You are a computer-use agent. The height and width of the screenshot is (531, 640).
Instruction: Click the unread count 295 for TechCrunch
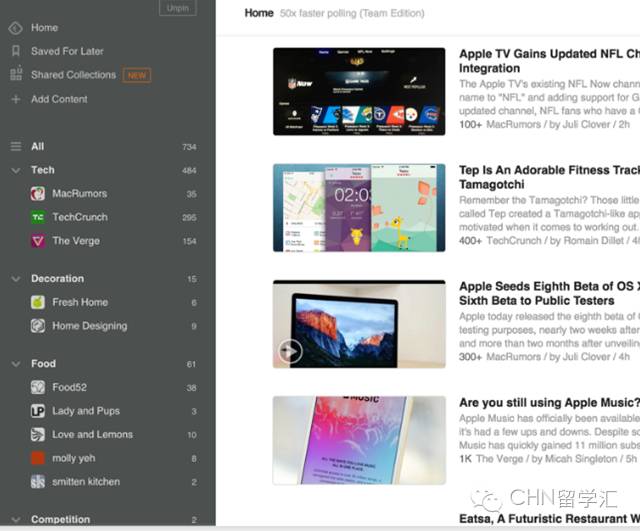pyautogui.click(x=189, y=218)
